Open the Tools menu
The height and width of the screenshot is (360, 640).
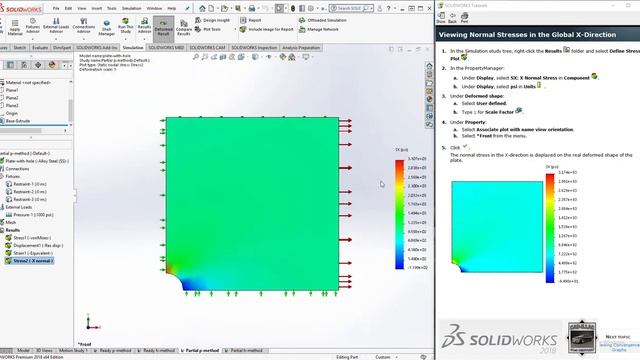111,8
